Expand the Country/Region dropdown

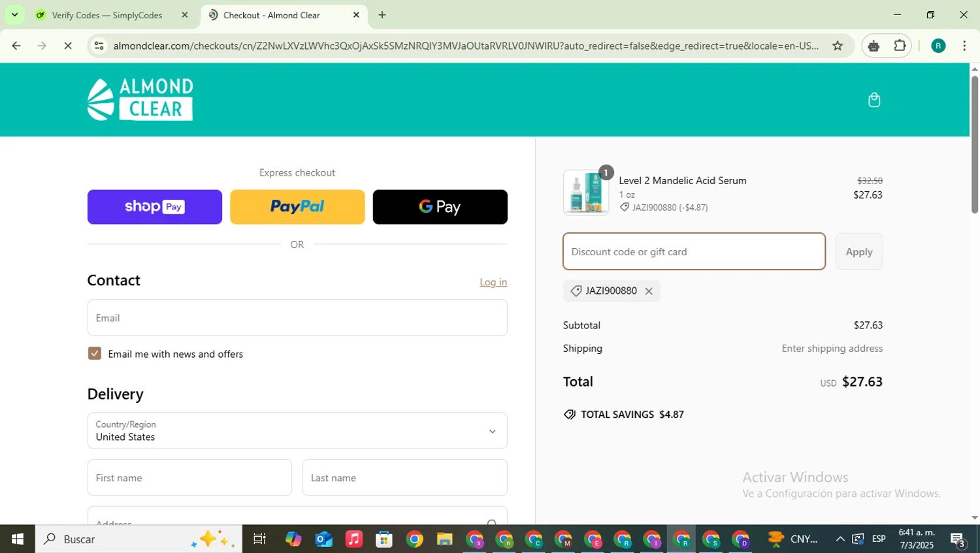pos(297,430)
